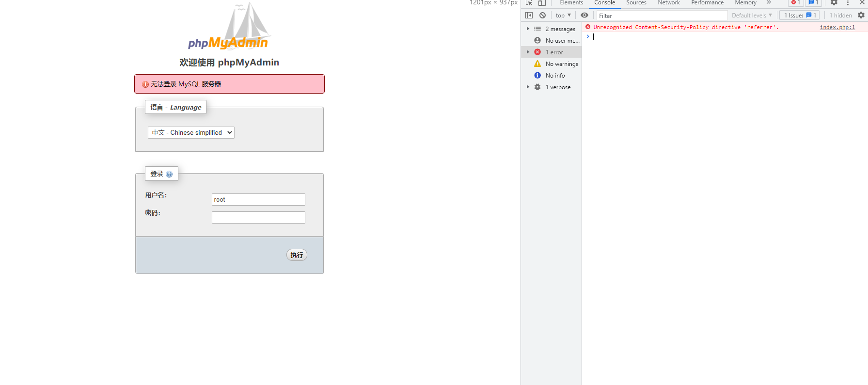Focus the empty password field
The width and height of the screenshot is (868, 385).
pyautogui.click(x=258, y=217)
